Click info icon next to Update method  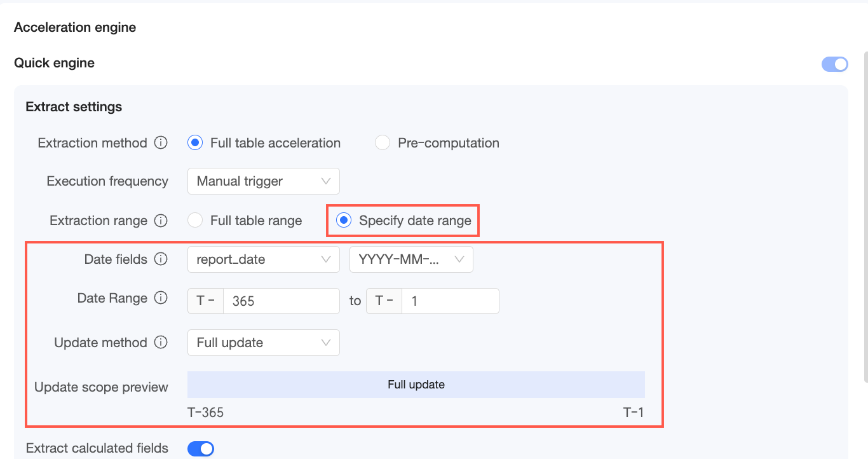[161, 343]
